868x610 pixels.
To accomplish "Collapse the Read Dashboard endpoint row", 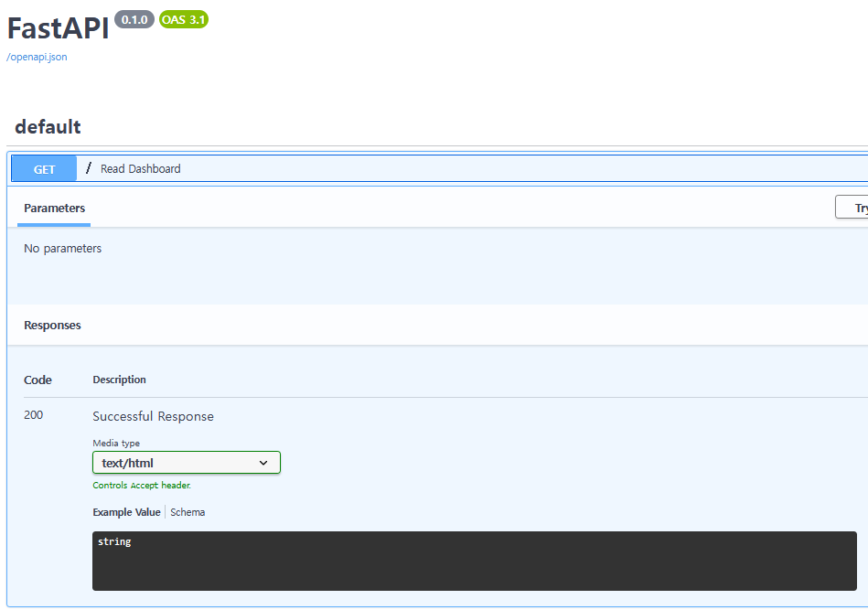I will tap(440, 169).
